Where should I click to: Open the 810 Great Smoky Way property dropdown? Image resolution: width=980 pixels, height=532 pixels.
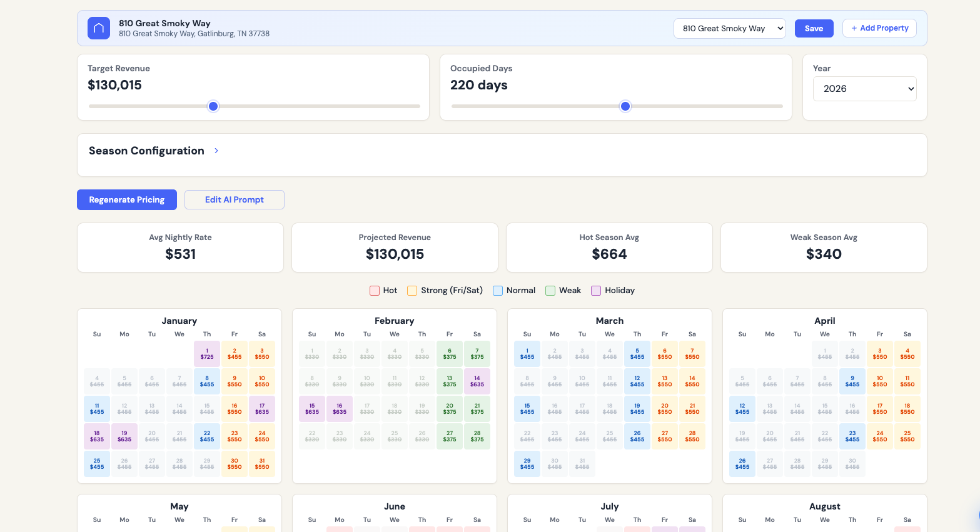(729, 28)
